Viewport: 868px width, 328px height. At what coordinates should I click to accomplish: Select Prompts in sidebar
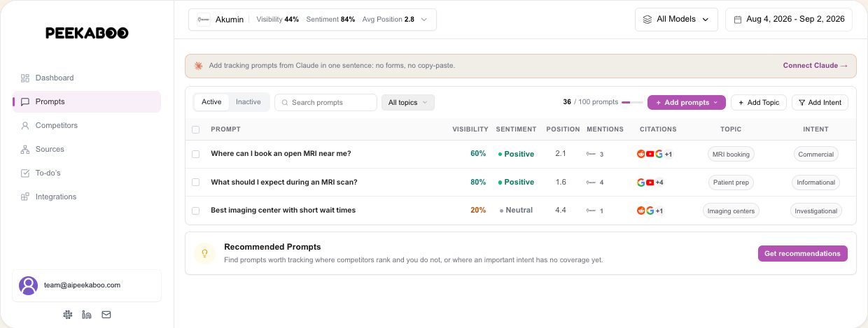87,101
